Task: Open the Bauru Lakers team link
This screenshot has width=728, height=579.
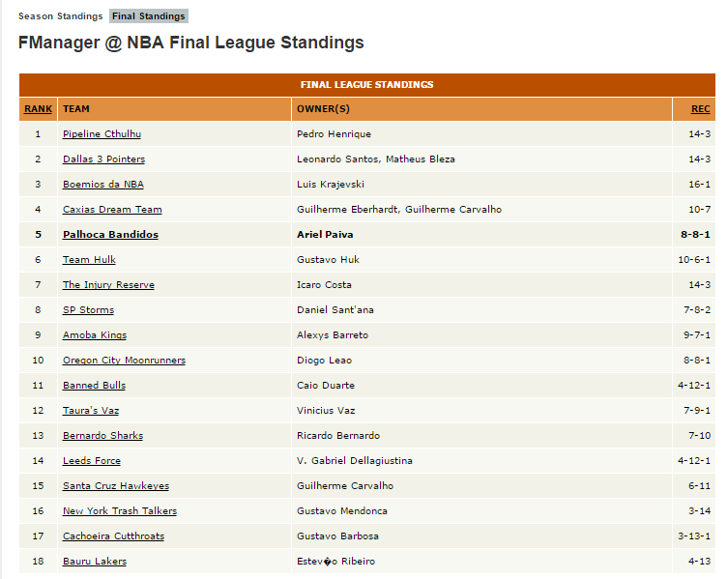Action: pyautogui.click(x=95, y=561)
